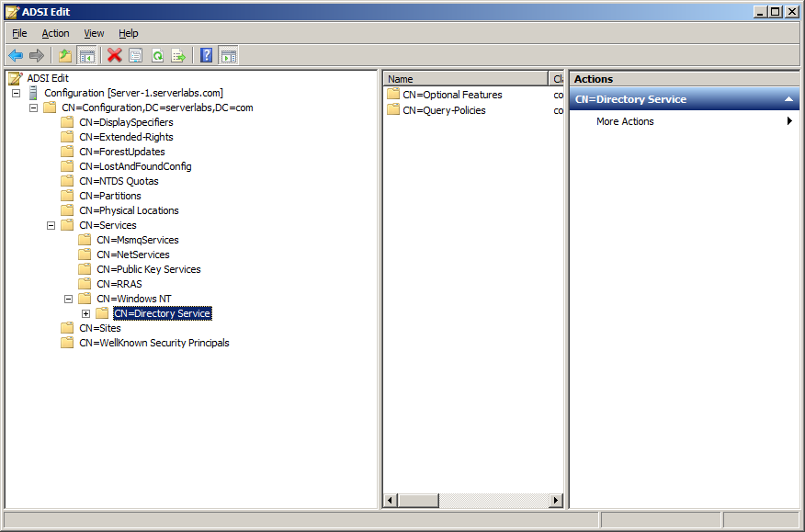Select CN=RRAS folder icon
This screenshot has width=805, height=532.
tap(85, 284)
